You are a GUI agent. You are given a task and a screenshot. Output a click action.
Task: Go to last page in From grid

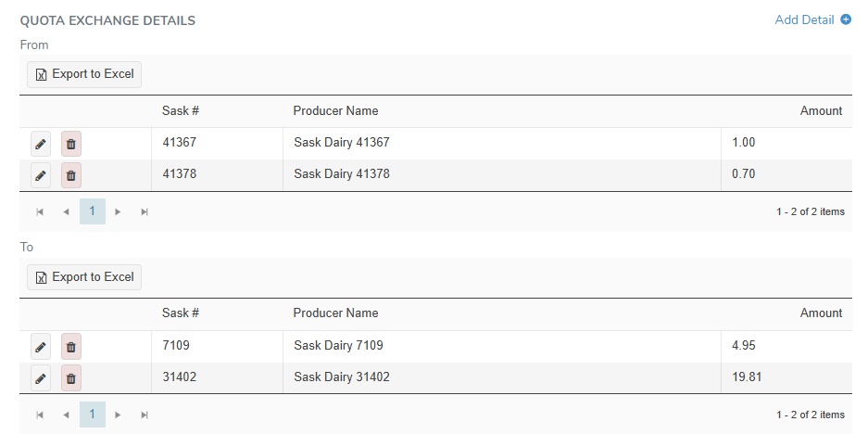[x=145, y=211]
